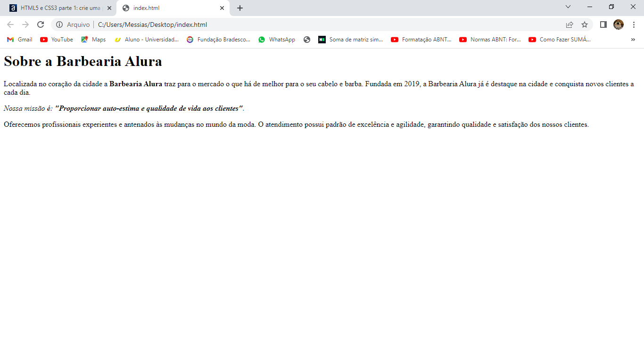Image resolution: width=644 pixels, height=343 pixels.
Task: View site information icon next to Arquivo
Action: point(59,24)
